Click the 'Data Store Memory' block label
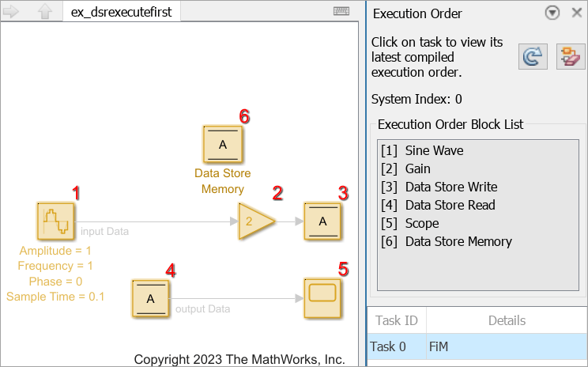Screen dimensions: 588x367 [223, 181]
